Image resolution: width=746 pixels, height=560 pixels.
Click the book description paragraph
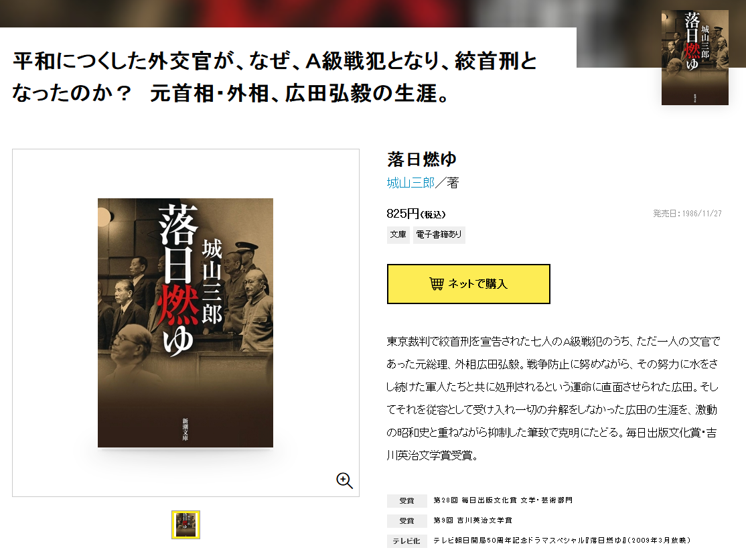tap(552, 399)
